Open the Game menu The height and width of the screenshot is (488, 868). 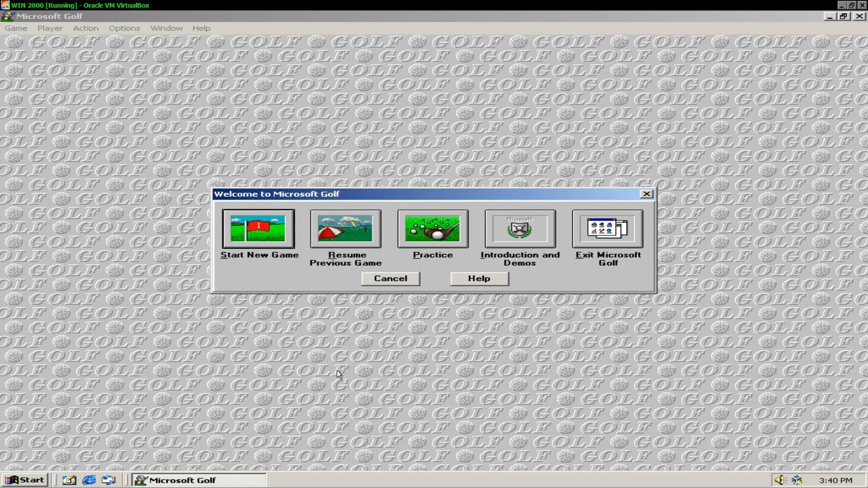(x=16, y=28)
